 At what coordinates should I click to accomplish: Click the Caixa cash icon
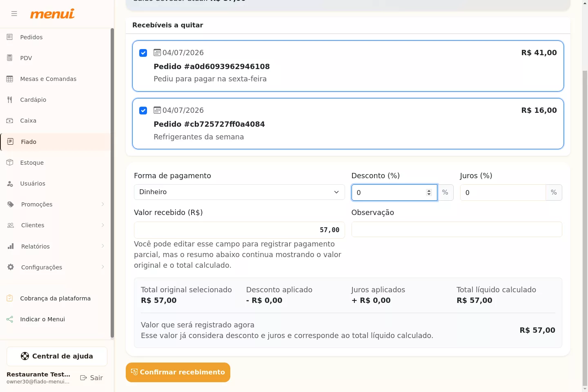(x=10, y=121)
